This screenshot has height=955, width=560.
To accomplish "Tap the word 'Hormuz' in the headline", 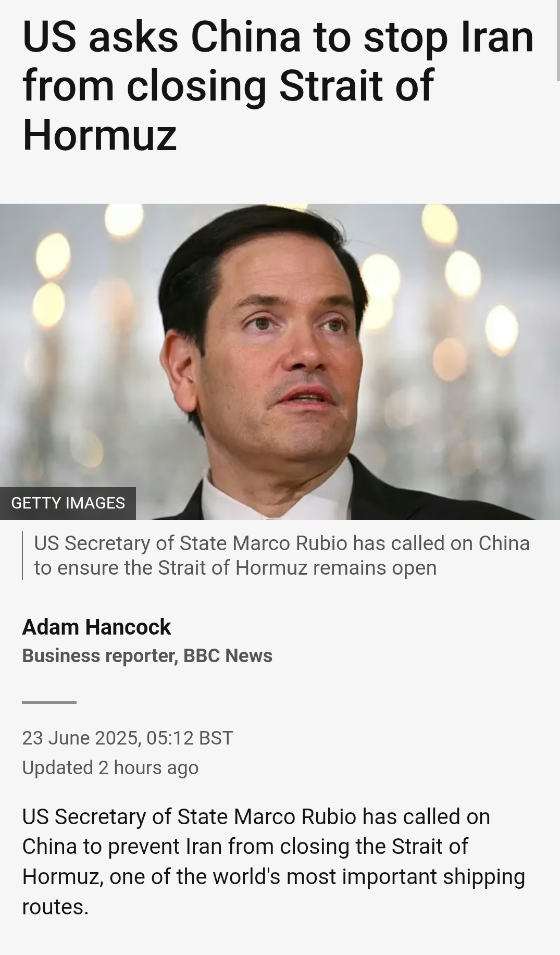I will pos(99,134).
